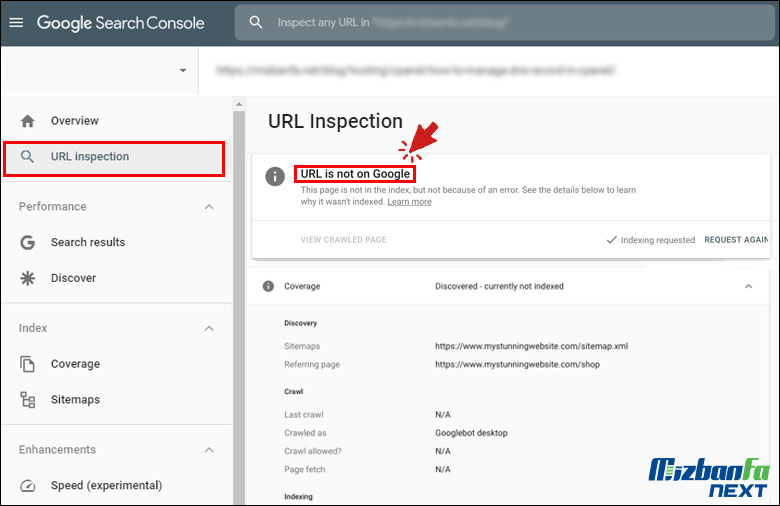Screen dimensions: 780x506
Task: Open the property selector dropdown arrow
Action: click(x=183, y=70)
